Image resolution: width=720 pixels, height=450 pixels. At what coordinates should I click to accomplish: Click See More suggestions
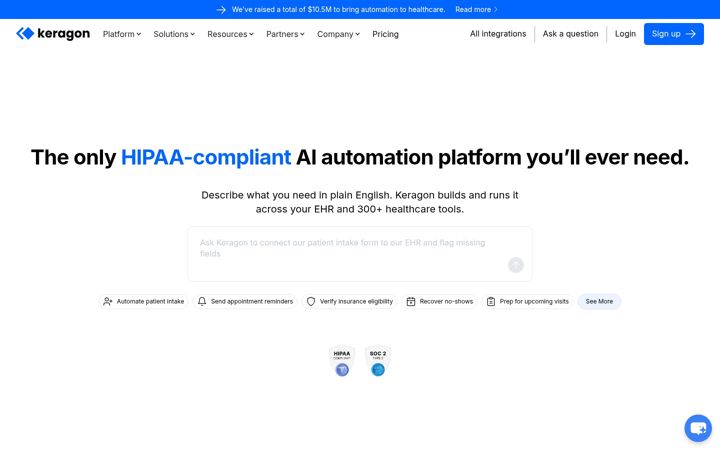[599, 302]
